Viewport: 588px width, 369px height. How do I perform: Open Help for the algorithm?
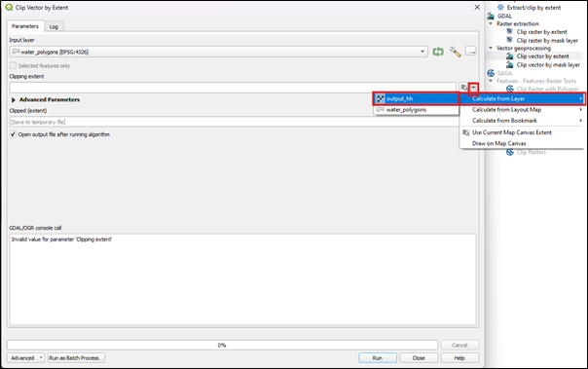tap(459, 357)
